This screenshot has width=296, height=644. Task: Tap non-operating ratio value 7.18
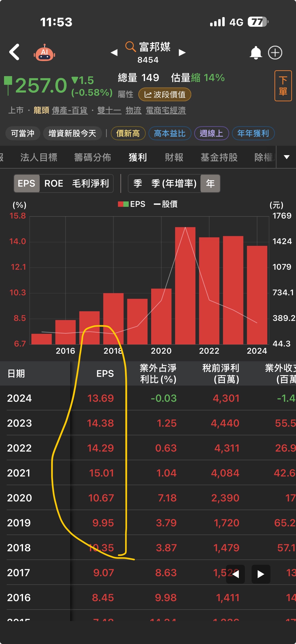[167, 498]
